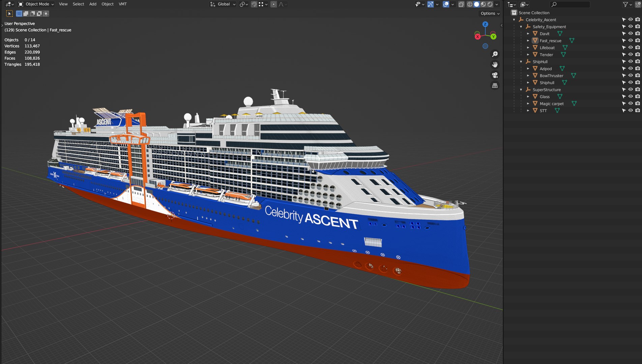The height and width of the screenshot is (364, 642).
Task: Set selection mode to subtract
Action: (32, 13)
